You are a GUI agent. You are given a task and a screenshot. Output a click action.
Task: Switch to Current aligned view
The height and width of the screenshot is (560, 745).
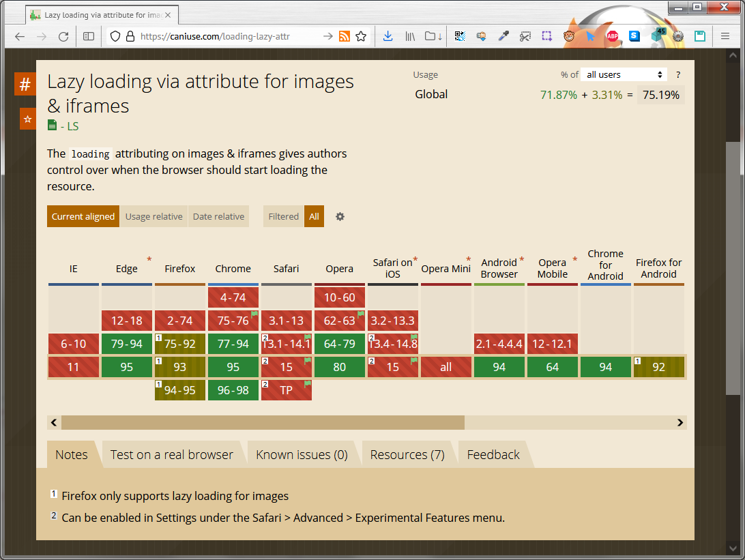click(83, 217)
